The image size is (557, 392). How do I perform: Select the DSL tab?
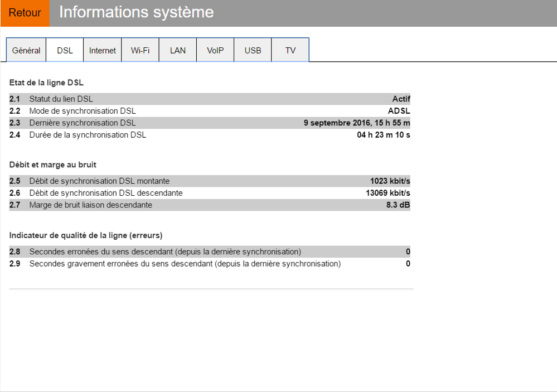tap(65, 50)
